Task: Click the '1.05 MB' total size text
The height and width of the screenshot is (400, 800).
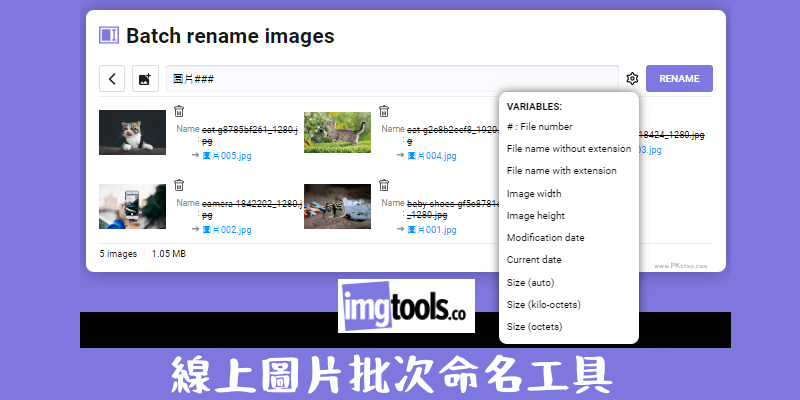Action: 168,254
